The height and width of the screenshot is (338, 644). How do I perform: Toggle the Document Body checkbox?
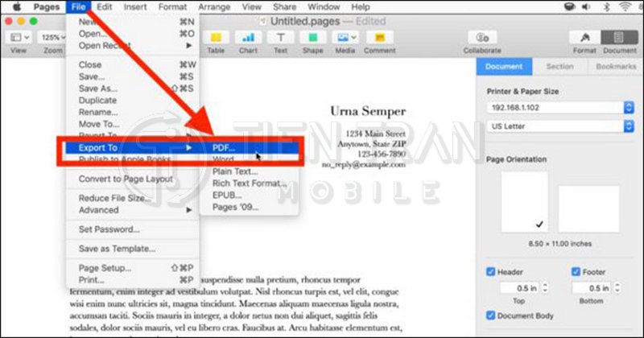click(x=490, y=315)
